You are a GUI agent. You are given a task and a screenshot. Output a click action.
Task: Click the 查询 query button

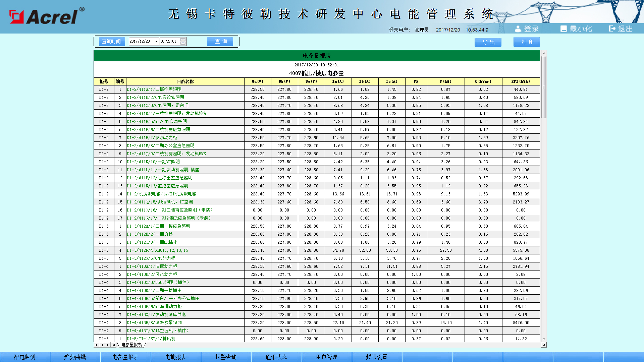220,42
